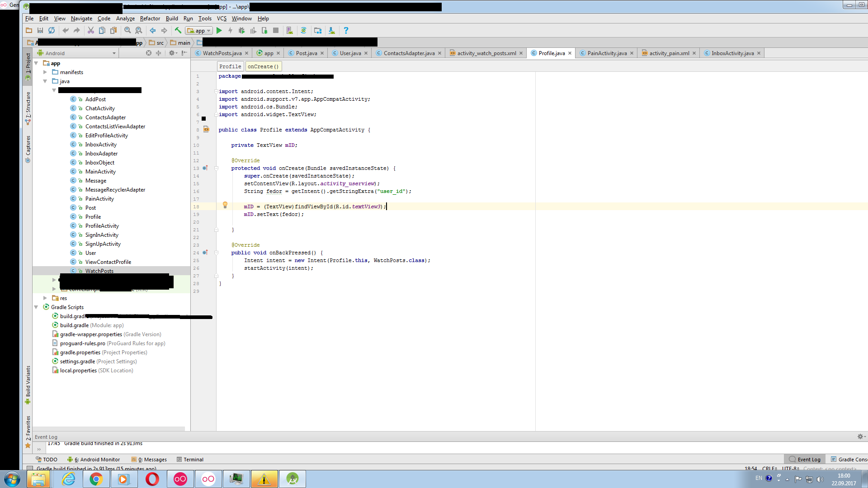
Task: Click the blue Help question mark icon
Action: coord(346,30)
